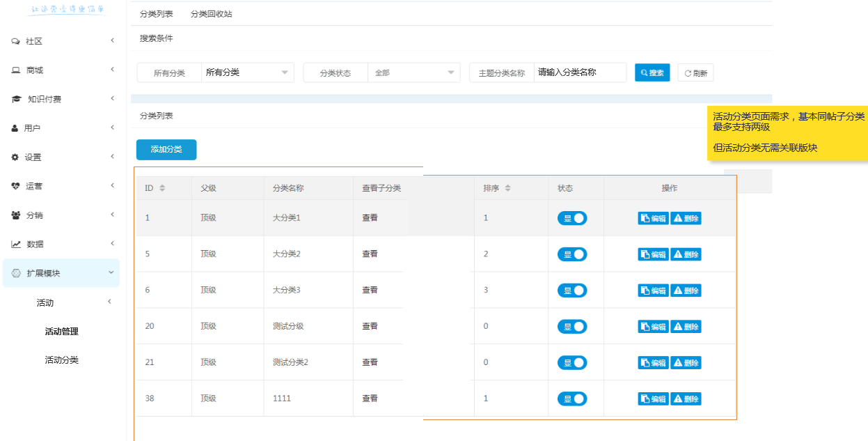Open 活动管理 in the sidebar
Image resolution: width=868 pixels, height=441 pixels.
[x=62, y=332]
